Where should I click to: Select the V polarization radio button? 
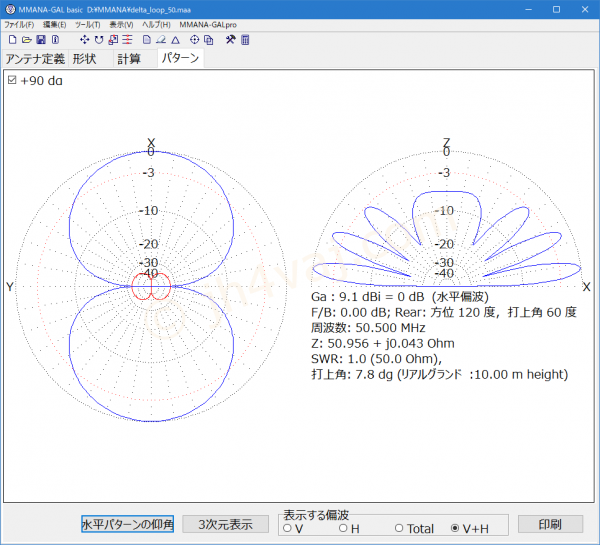tap(288, 528)
